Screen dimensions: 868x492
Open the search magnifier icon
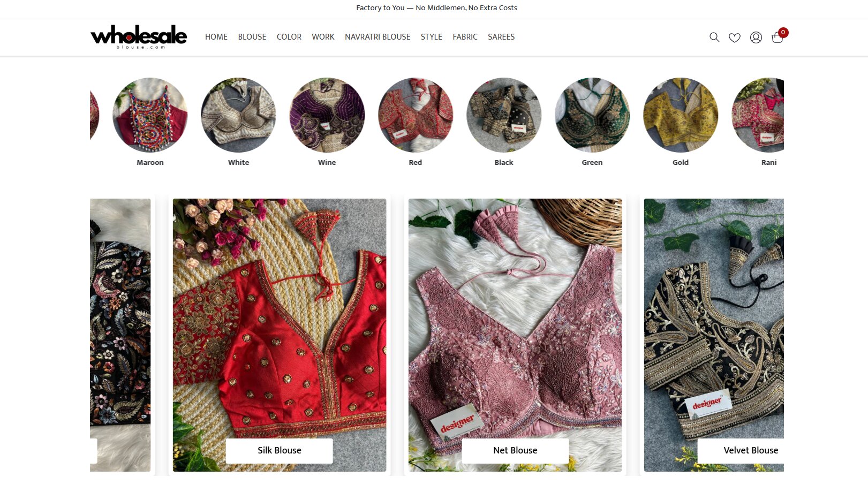714,37
